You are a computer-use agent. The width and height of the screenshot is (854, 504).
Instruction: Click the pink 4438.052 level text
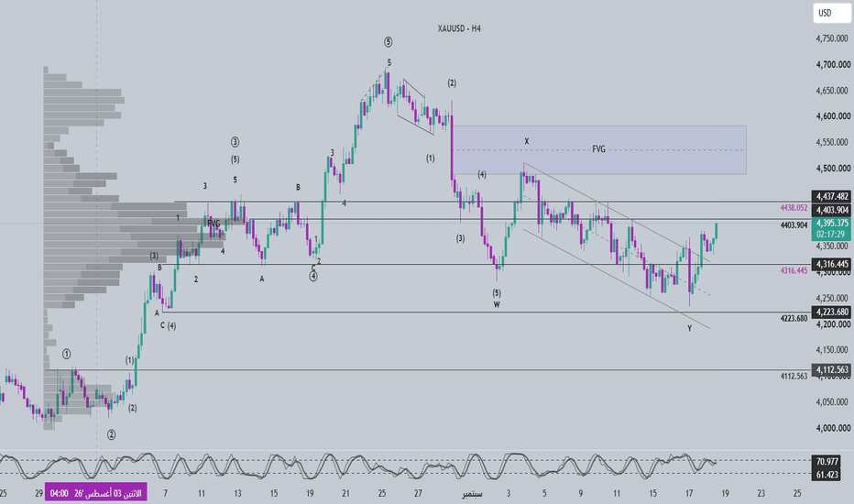coord(794,208)
